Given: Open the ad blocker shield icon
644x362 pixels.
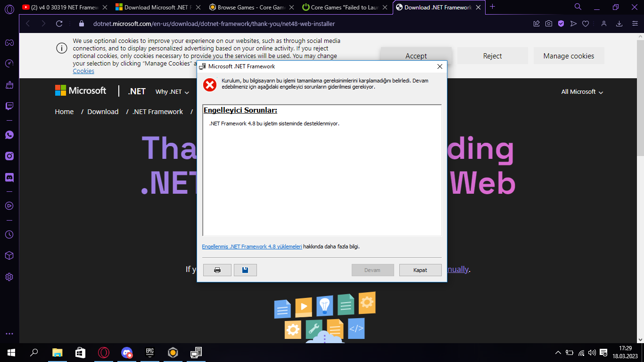Looking at the screenshot, I should 561,24.
